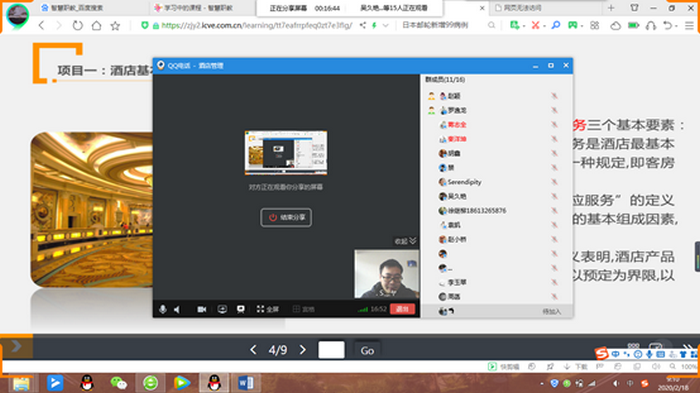Click the stop sharing button
The height and width of the screenshot is (393, 700).
286,217
